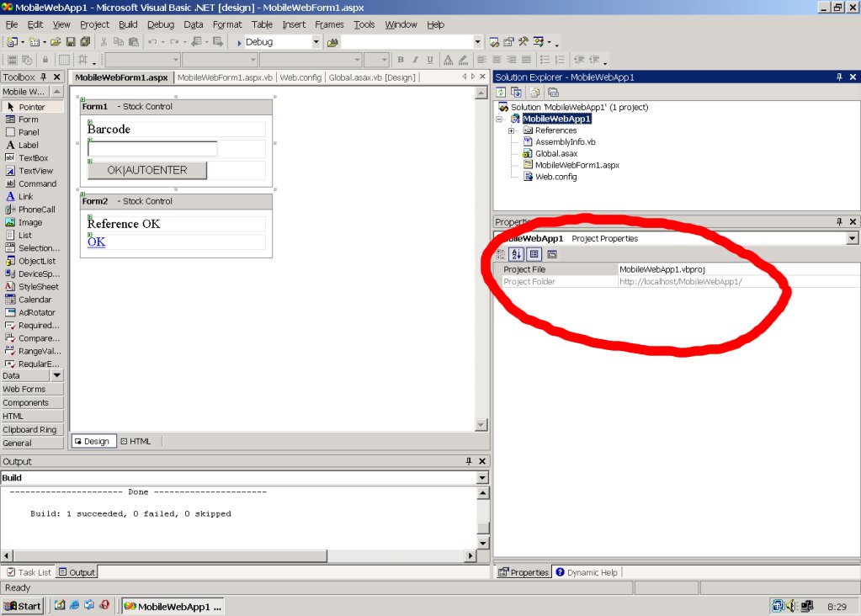
Task: Open the Clipboard Ring toolbox section
Action: pos(32,430)
